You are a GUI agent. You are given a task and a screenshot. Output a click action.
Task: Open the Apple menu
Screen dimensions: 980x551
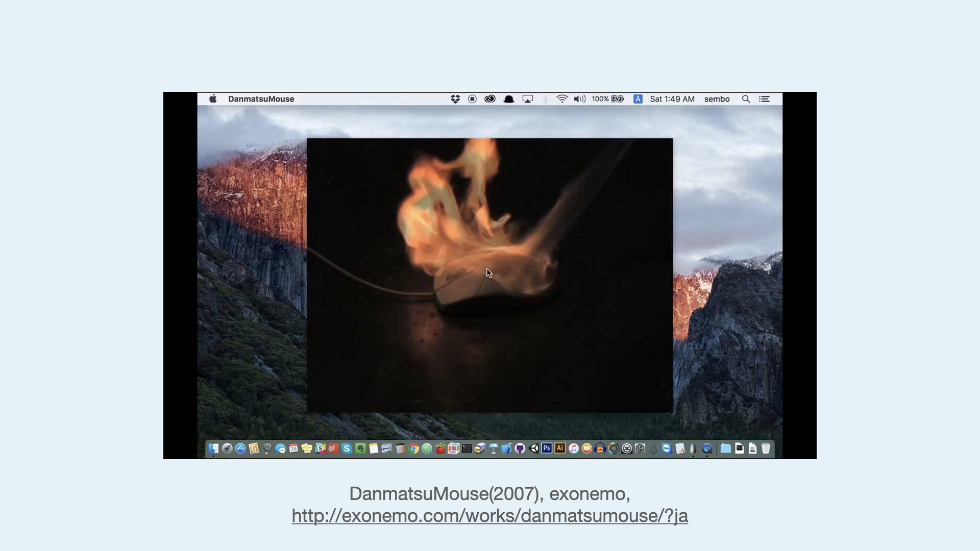pyautogui.click(x=213, y=99)
